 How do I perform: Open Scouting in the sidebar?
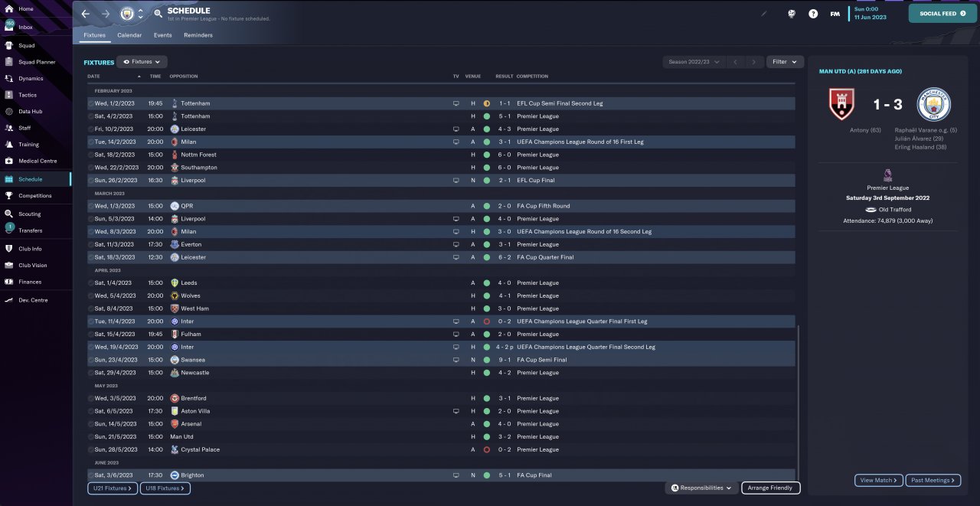click(x=35, y=214)
